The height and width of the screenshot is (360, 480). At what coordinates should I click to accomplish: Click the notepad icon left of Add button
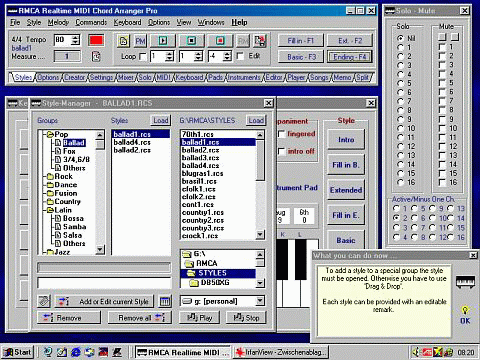43,302
